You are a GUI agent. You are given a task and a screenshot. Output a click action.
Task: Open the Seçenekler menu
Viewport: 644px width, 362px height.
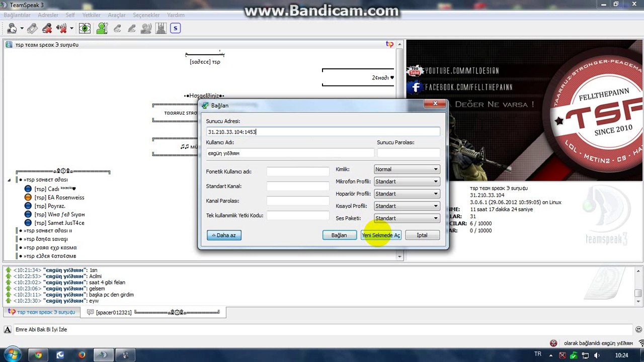pos(146,15)
